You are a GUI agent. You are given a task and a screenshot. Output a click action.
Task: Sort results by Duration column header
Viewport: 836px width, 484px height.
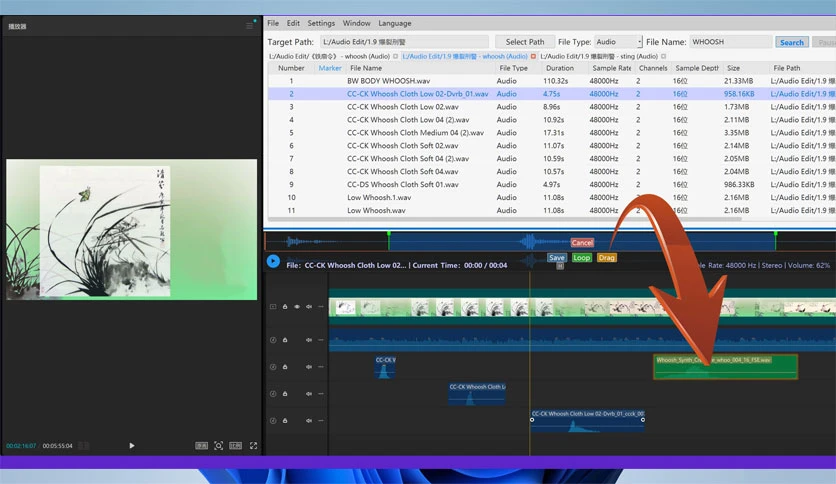point(560,68)
